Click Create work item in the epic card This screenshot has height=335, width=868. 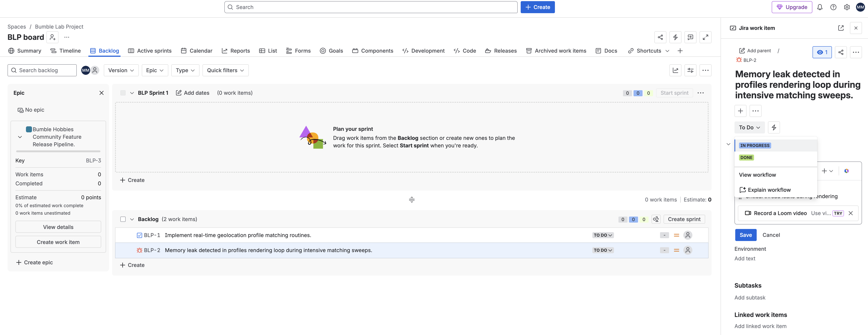[x=58, y=242]
